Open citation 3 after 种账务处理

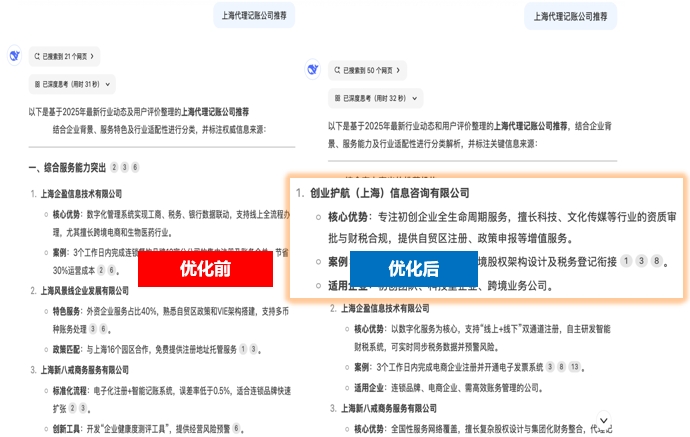pos(93,329)
